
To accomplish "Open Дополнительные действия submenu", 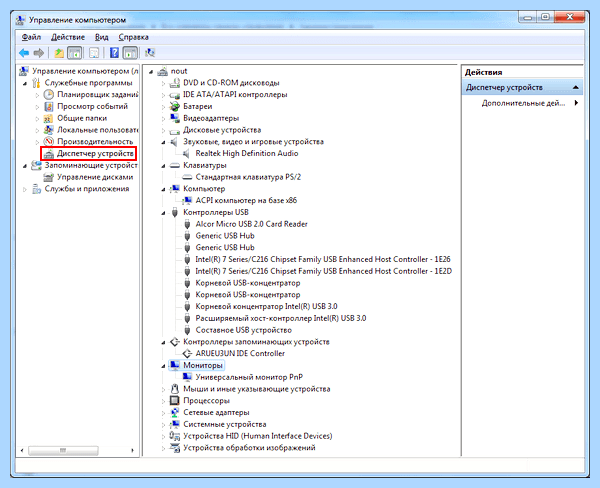I will tap(523, 103).
